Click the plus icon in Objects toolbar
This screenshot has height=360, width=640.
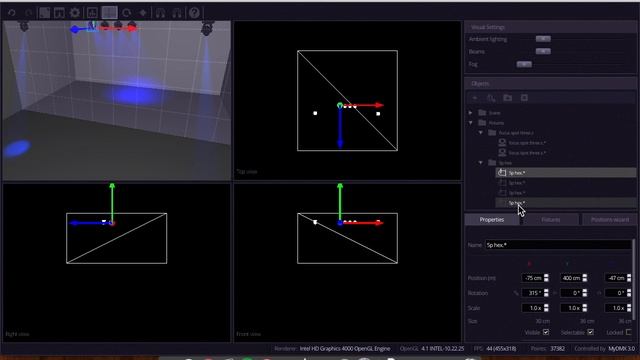[475, 98]
